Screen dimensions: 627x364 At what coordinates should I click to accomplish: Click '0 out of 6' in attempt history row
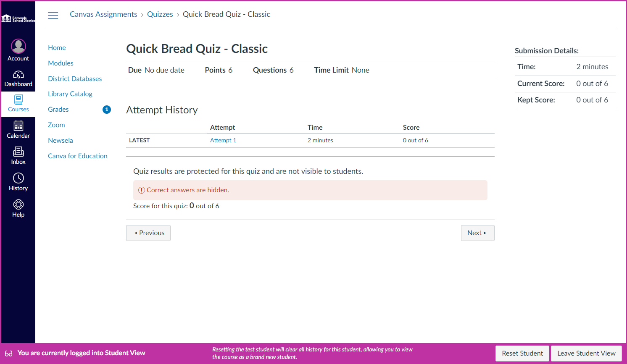click(x=416, y=140)
